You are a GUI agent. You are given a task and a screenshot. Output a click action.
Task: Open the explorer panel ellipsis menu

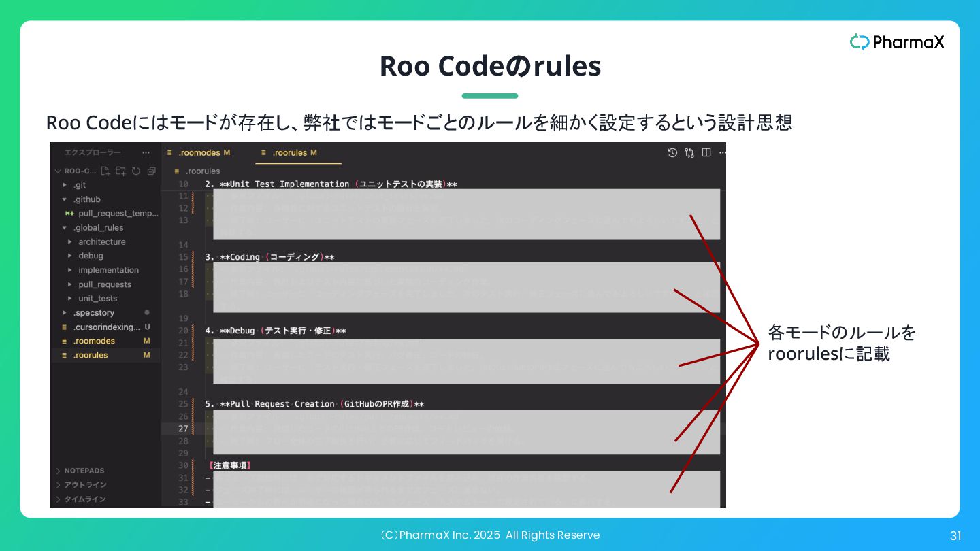click(146, 153)
